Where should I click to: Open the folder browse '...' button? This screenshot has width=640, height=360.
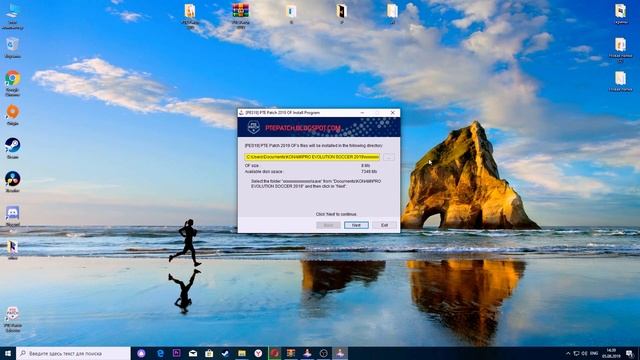pyautogui.click(x=389, y=157)
